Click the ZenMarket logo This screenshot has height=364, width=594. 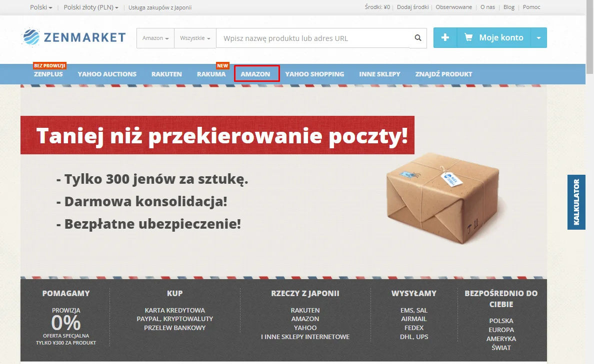point(73,37)
